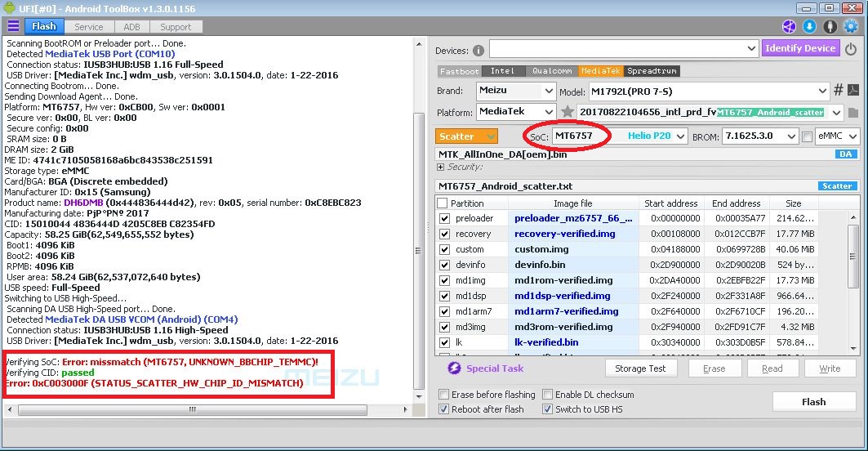Switch to the ADB tab
Image resolution: width=868 pixels, height=451 pixels.
point(131,27)
